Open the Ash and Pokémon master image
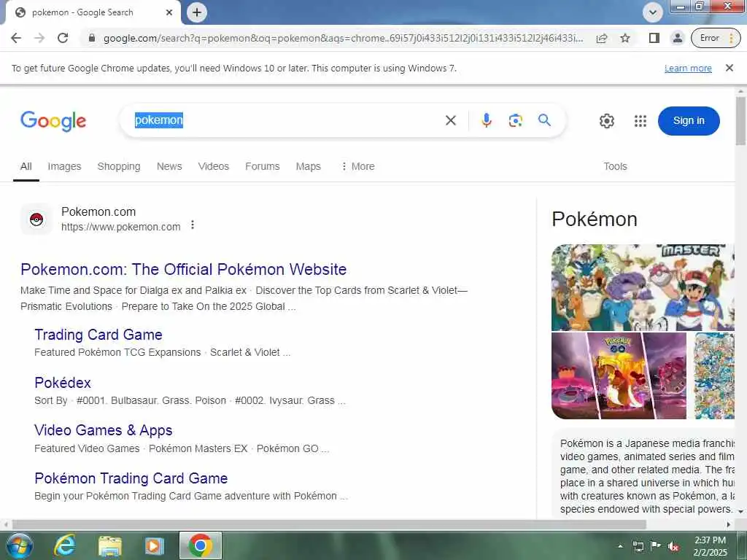Screen dimensions: 747x560 point(643,287)
